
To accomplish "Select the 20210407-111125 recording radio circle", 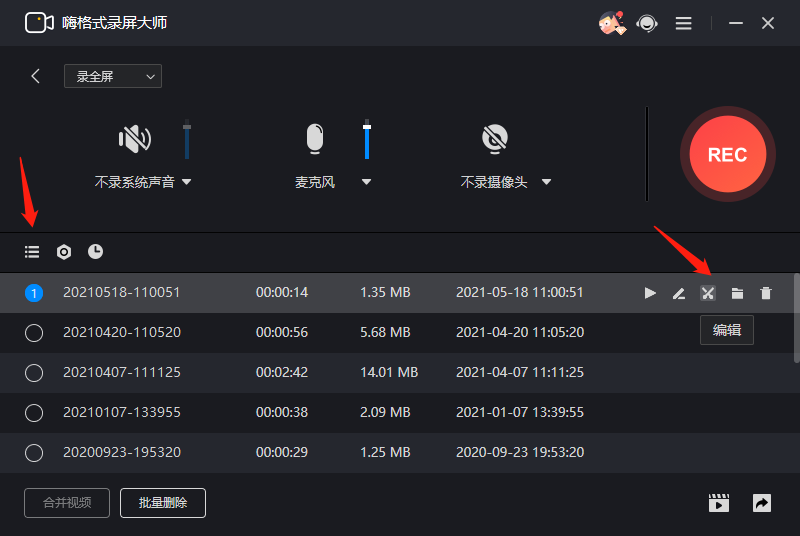I will (x=34, y=373).
